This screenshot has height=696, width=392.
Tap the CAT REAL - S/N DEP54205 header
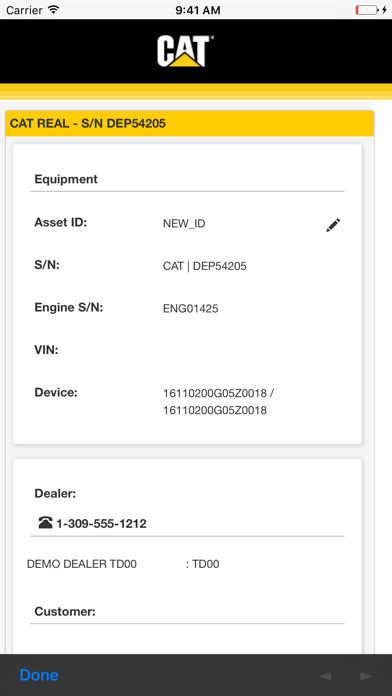point(190,123)
